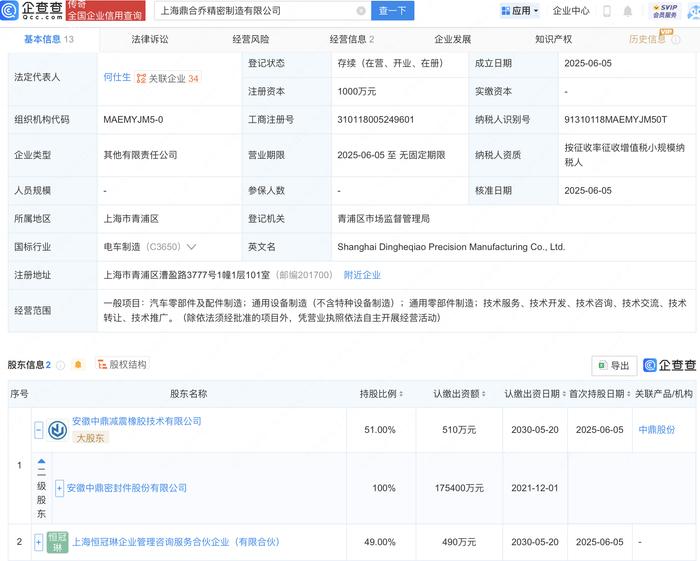
Task: Select the 91310118MAEMYJM50T taxpayer ID text
Action: pyautogui.click(x=616, y=120)
